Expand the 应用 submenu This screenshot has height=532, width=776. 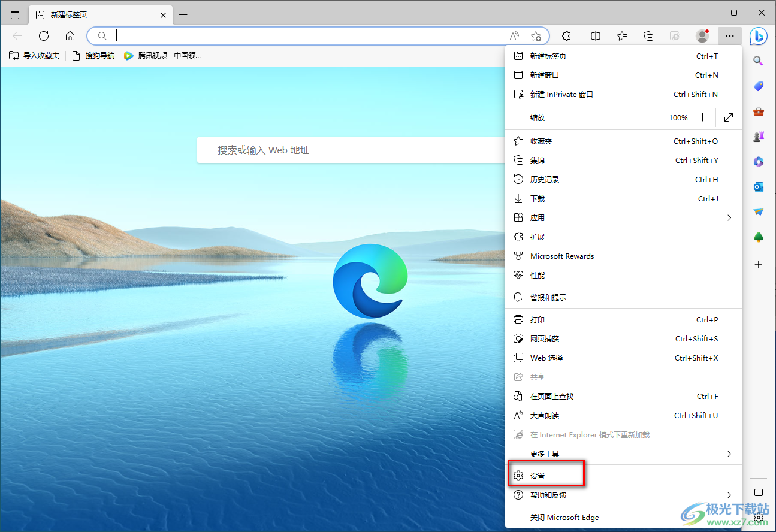pos(623,217)
